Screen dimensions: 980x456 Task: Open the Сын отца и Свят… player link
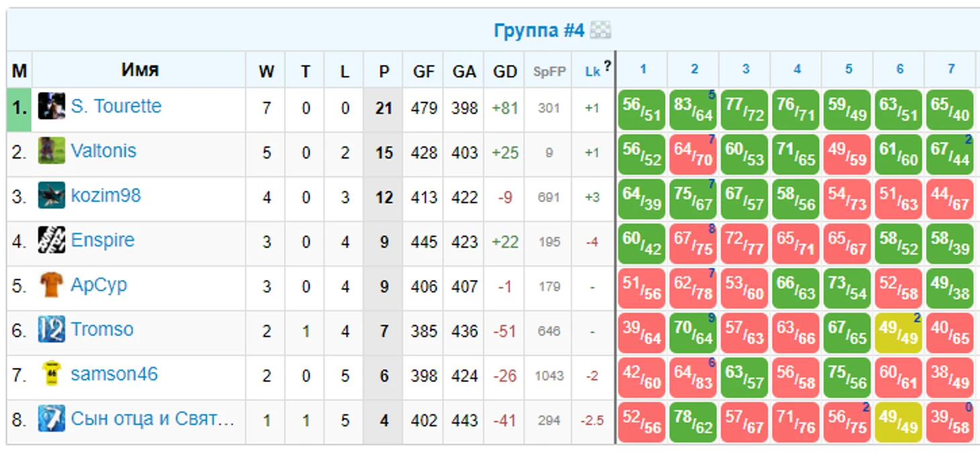[x=152, y=419]
